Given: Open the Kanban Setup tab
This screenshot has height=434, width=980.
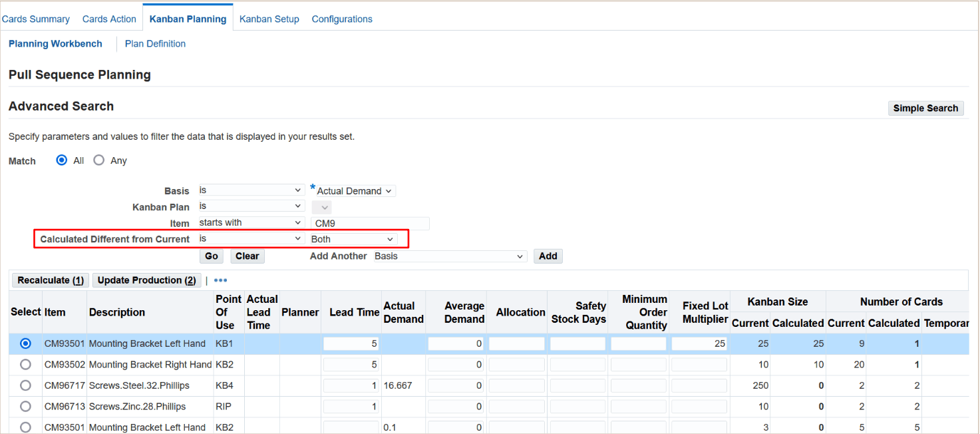Looking at the screenshot, I should click(x=269, y=19).
